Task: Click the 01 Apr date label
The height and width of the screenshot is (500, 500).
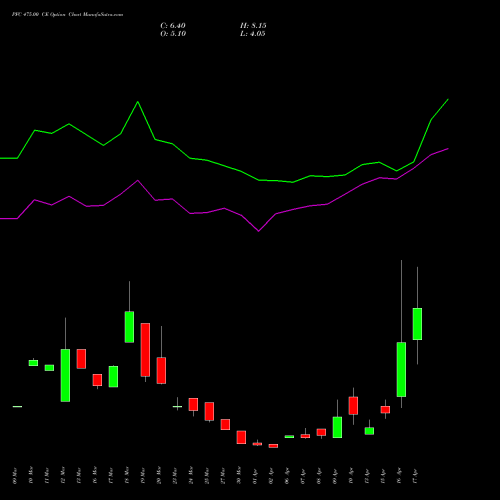Action: (x=255, y=476)
